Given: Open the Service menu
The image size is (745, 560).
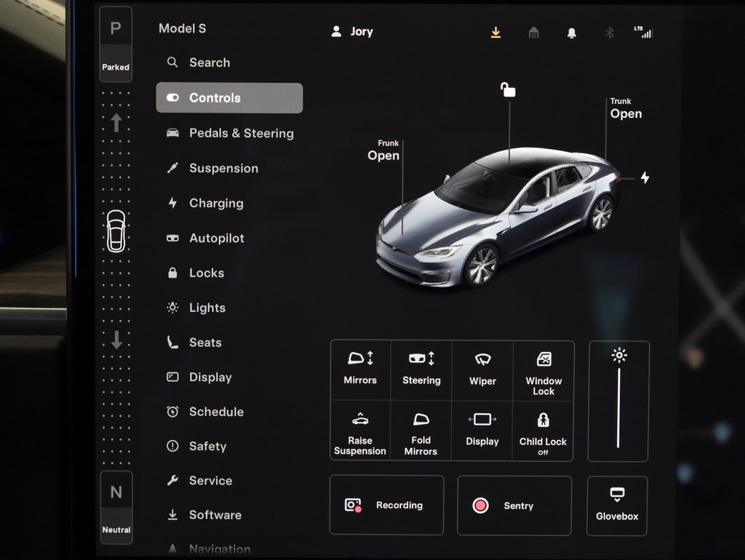Looking at the screenshot, I should tap(199, 481).
